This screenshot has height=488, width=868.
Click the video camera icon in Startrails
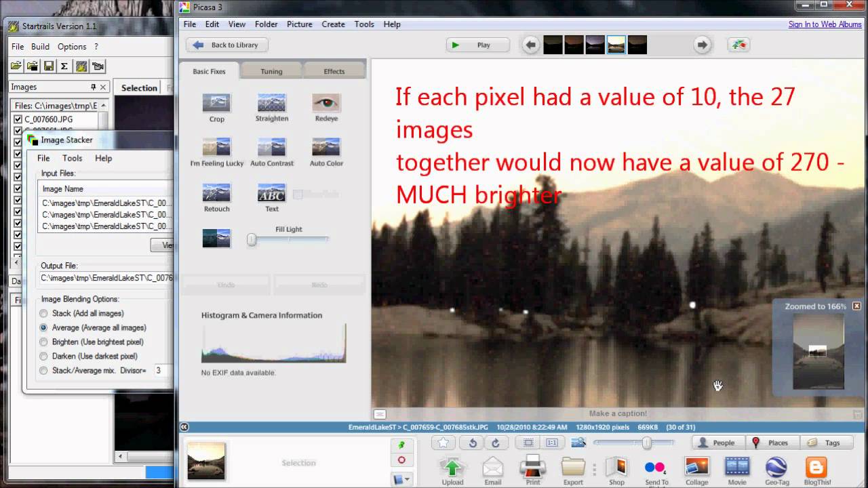(x=98, y=66)
